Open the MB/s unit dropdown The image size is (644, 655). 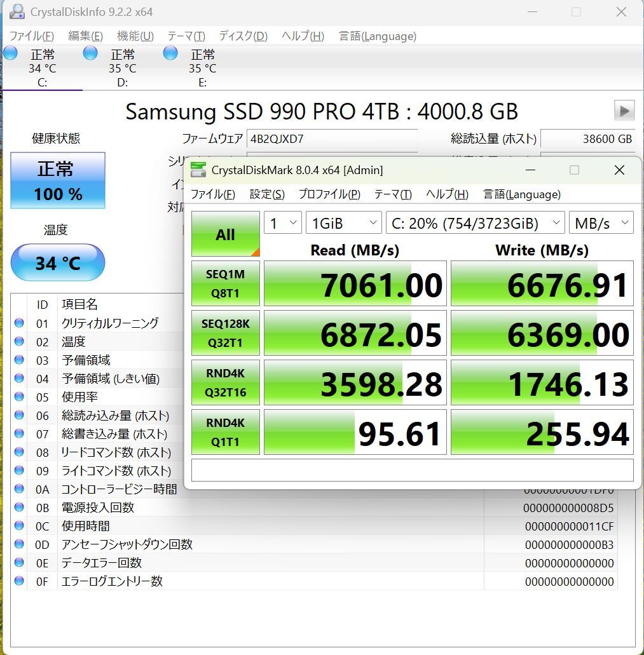pos(601,224)
